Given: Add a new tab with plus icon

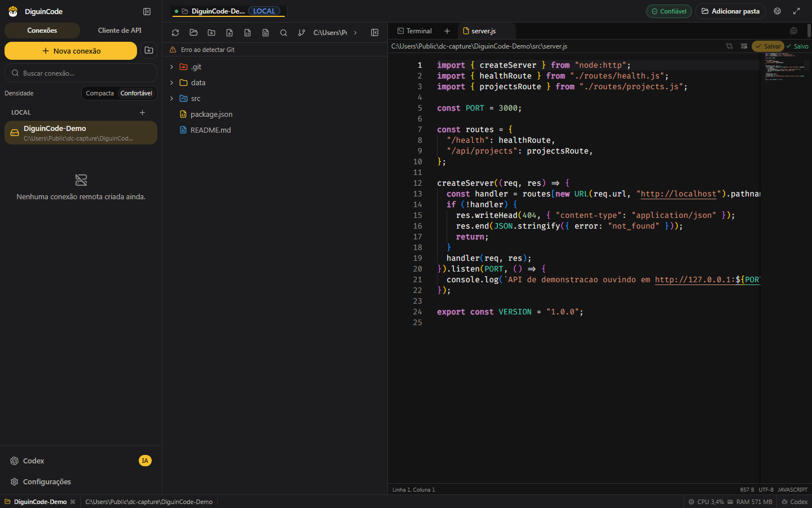Looking at the screenshot, I should tap(447, 31).
